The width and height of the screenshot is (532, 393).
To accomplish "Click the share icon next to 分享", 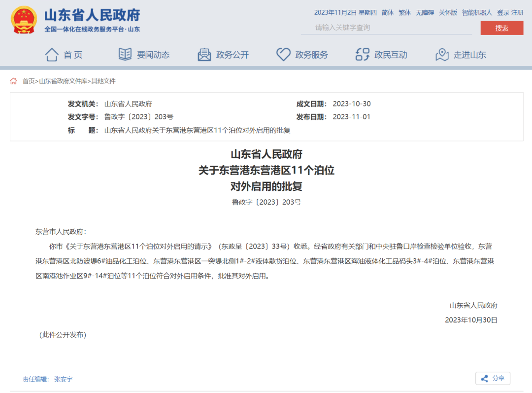I will tap(485, 378).
